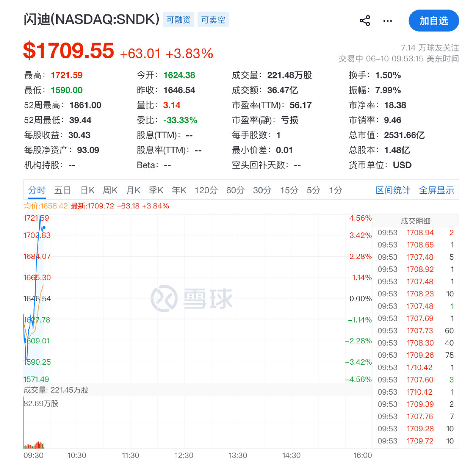Click the trade row priced 1709.26

(x=416, y=355)
